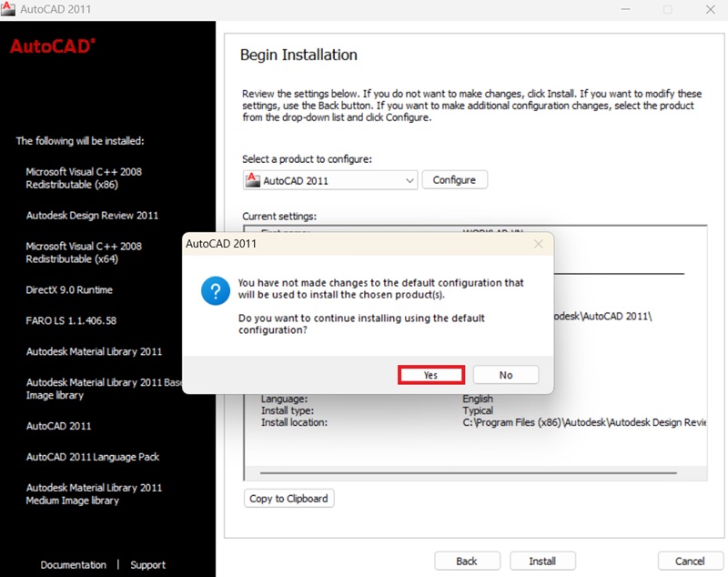Select DirectX 9.0 Runtime in install list
728x577 pixels.
tap(69, 290)
